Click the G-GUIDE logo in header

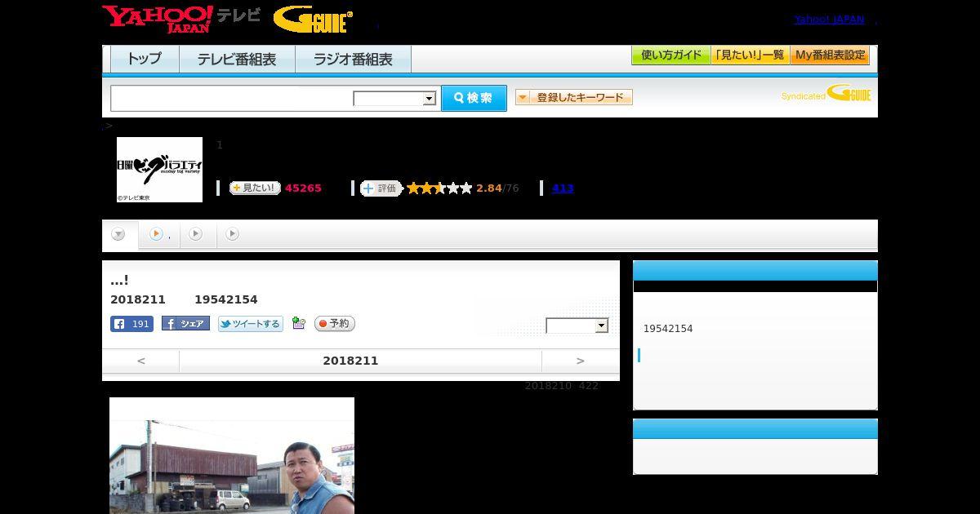click(x=313, y=20)
